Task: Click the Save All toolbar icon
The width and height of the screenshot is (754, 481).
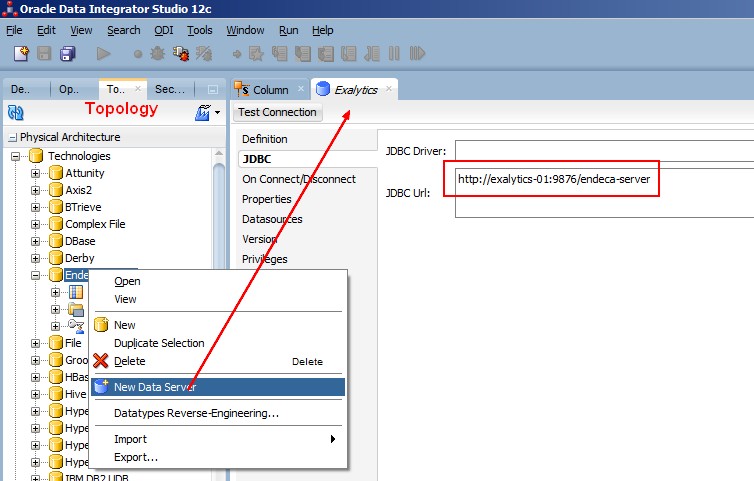Action: click(x=67, y=54)
